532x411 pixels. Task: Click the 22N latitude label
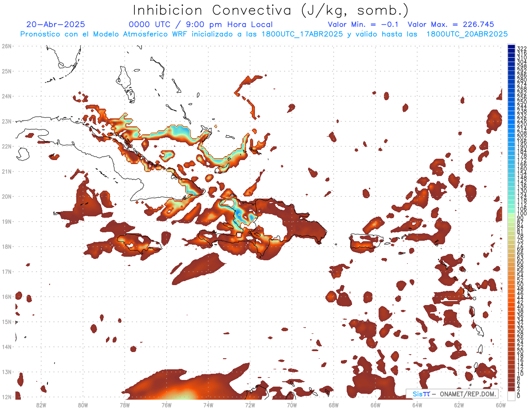(x=7, y=146)
